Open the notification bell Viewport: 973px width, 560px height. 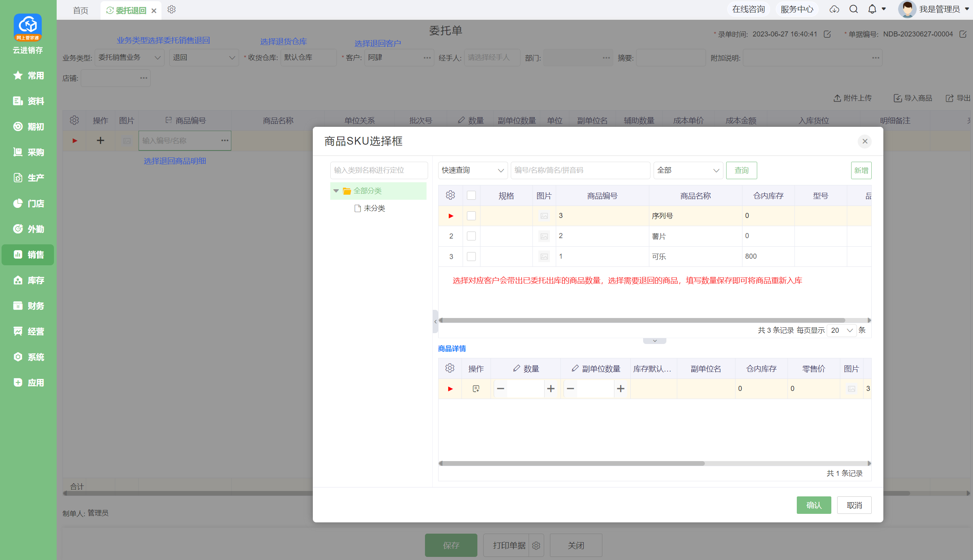click(x=872, y=9)
